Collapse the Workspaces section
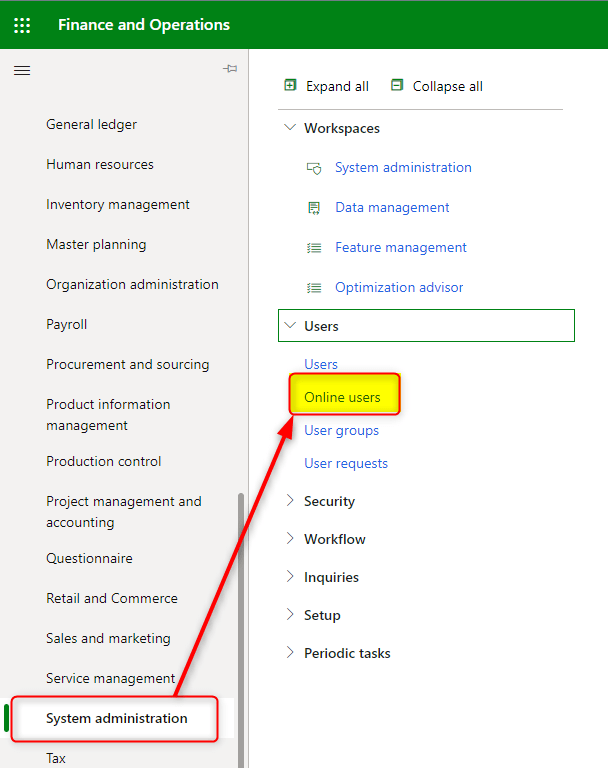Image resolution: width=608 pixels, height=768 pixels. click(290, 128)
